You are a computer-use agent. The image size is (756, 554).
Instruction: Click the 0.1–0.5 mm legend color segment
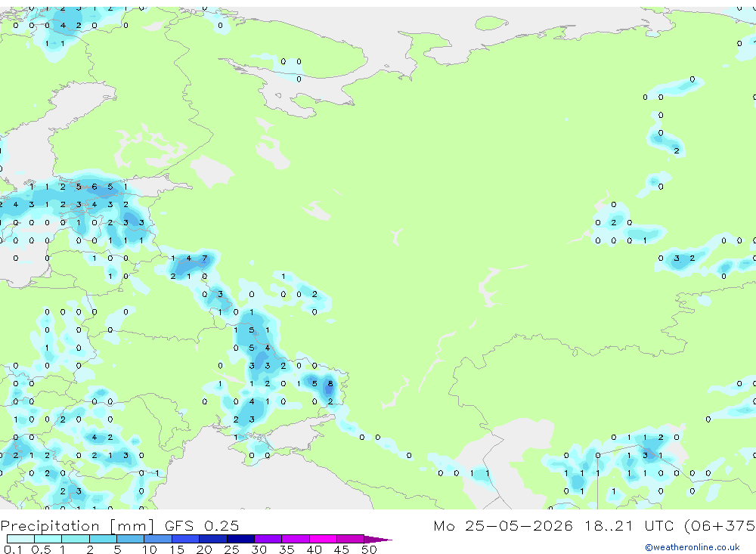click(20, 539)
